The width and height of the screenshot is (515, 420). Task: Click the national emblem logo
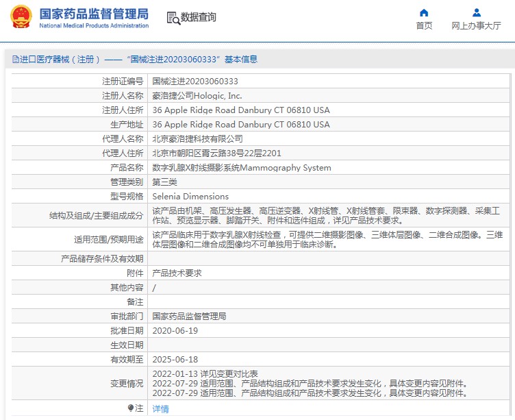tap(21, 16)
